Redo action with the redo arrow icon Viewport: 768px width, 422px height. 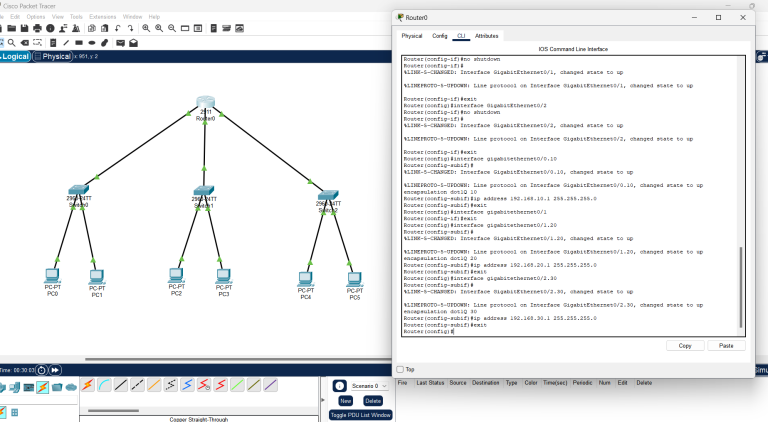click(130, 28)
